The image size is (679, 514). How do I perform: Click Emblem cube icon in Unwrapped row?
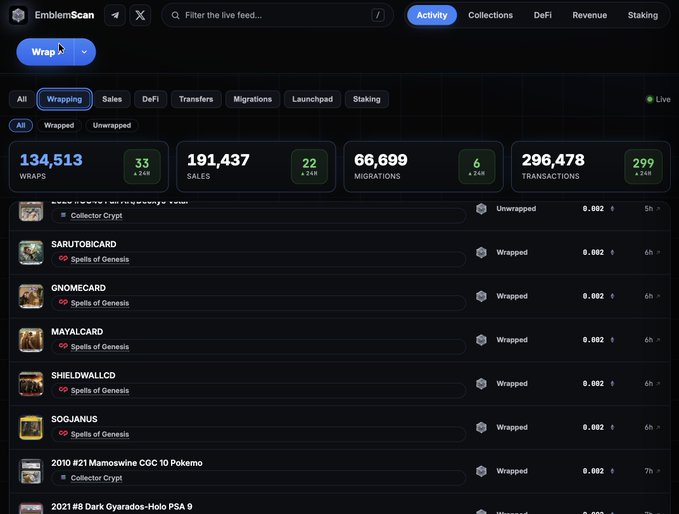[481, 209]
